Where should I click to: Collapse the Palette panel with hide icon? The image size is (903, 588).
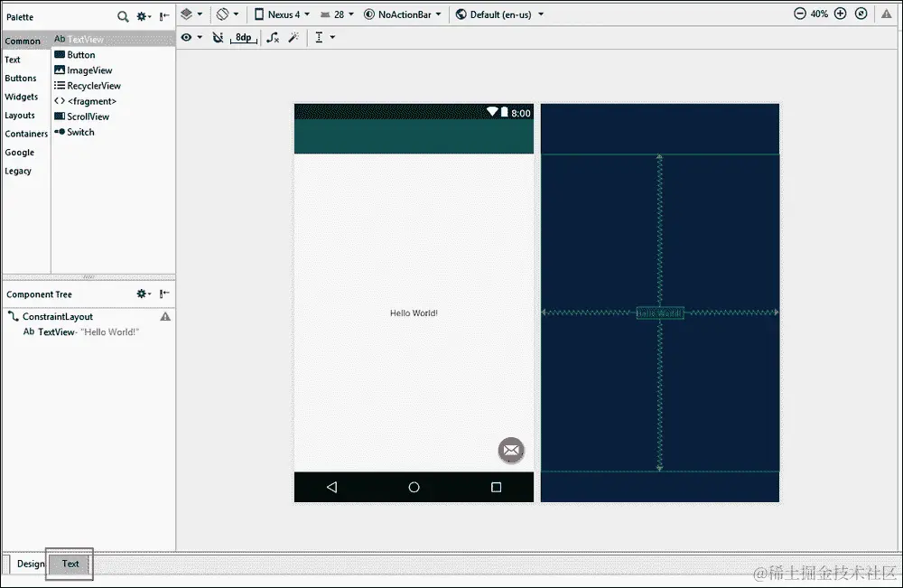click(x=164, y=16)
